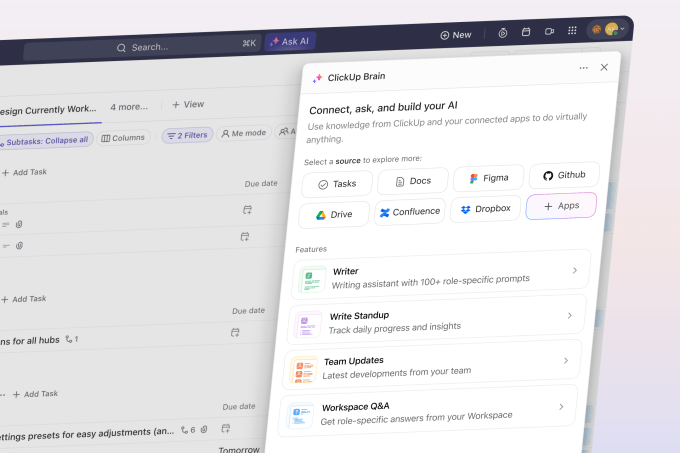Click the video clip recorder icon
This screenshot has height=453, width=680.
tap(549, 31)
